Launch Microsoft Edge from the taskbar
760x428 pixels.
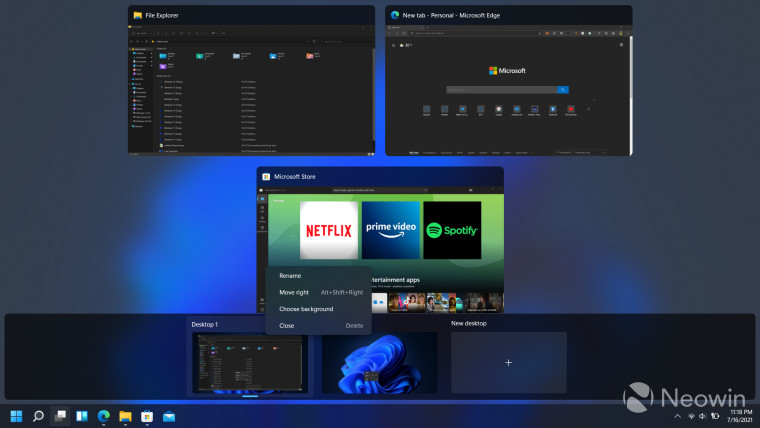[x=104, y=416]
